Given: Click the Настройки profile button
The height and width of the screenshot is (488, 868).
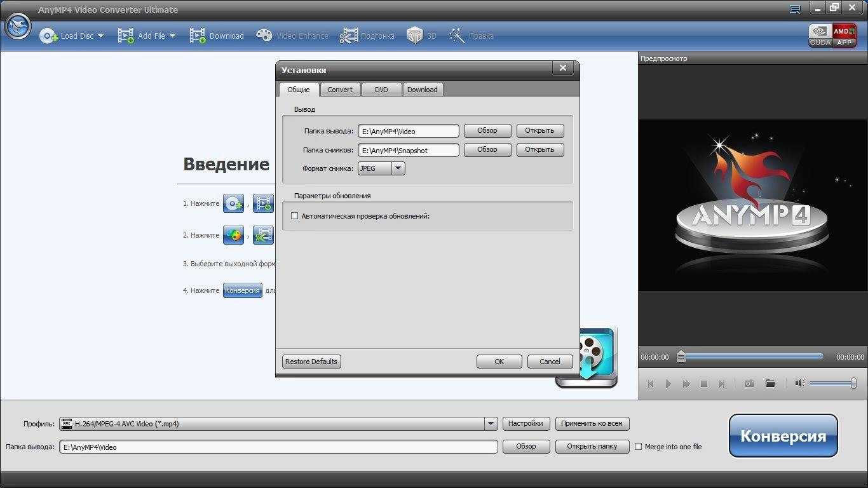Looking at the screenshot, I should point(526,423).
